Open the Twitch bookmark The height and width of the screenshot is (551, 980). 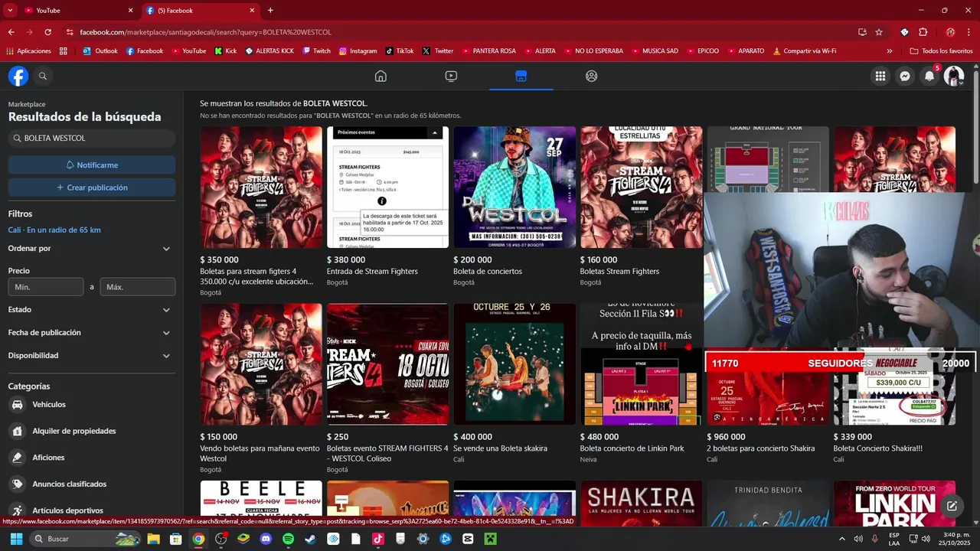[x=316, y=51]
